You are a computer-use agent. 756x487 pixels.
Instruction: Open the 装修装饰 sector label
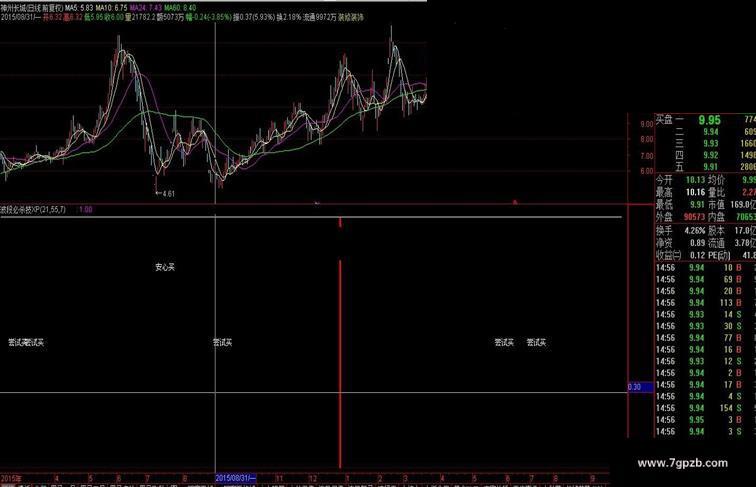point(351,17)
